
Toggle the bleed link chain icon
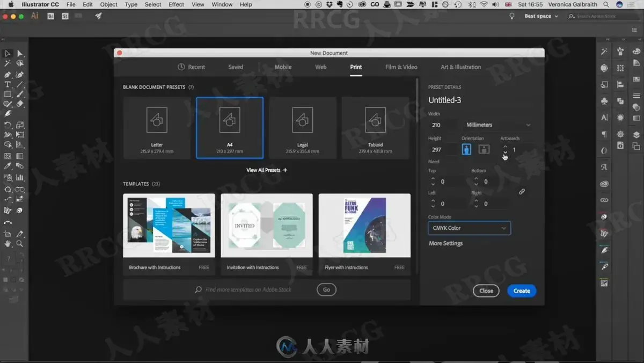coord(522,192)
